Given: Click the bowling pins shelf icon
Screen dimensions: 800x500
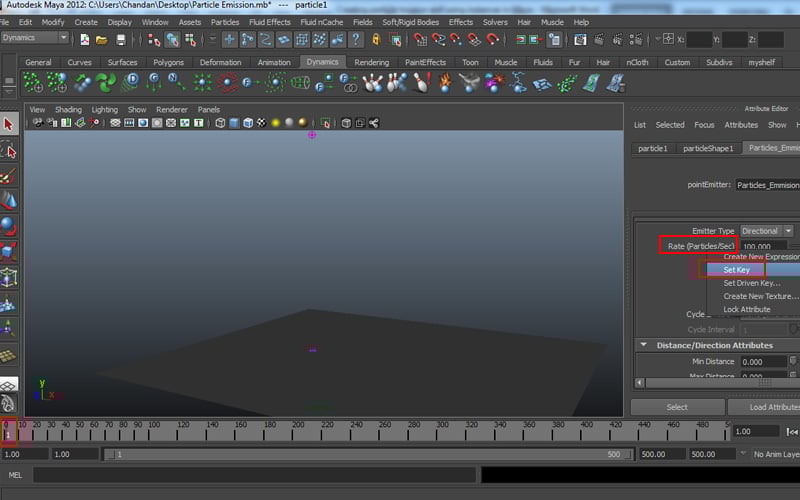Looking at the screenshot, I should pyautogui.click(x=373, y=83).
